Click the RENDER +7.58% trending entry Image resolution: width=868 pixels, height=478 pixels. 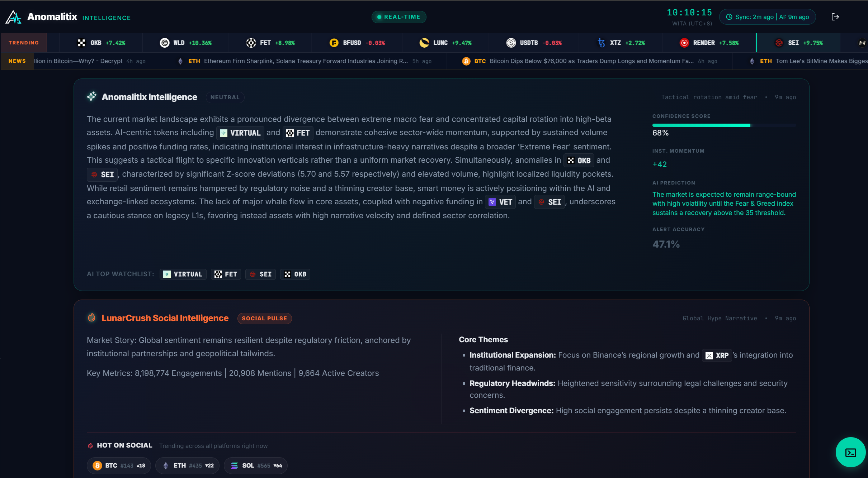709,43
